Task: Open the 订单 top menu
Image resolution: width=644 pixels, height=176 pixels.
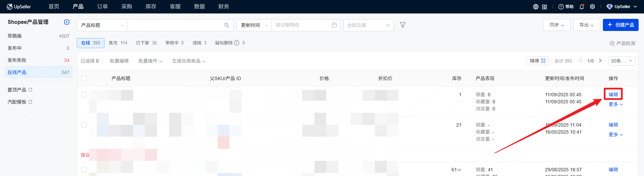Action: tap(102, 7)
